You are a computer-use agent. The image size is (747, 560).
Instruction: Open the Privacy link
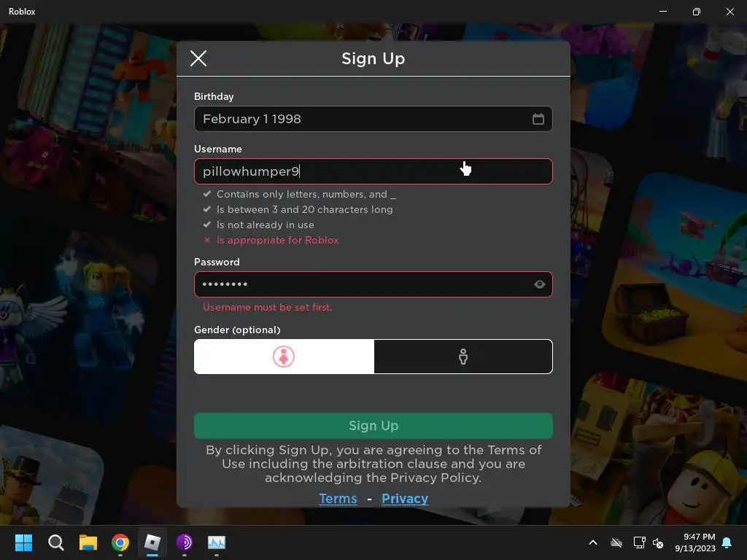click(405, 499)
